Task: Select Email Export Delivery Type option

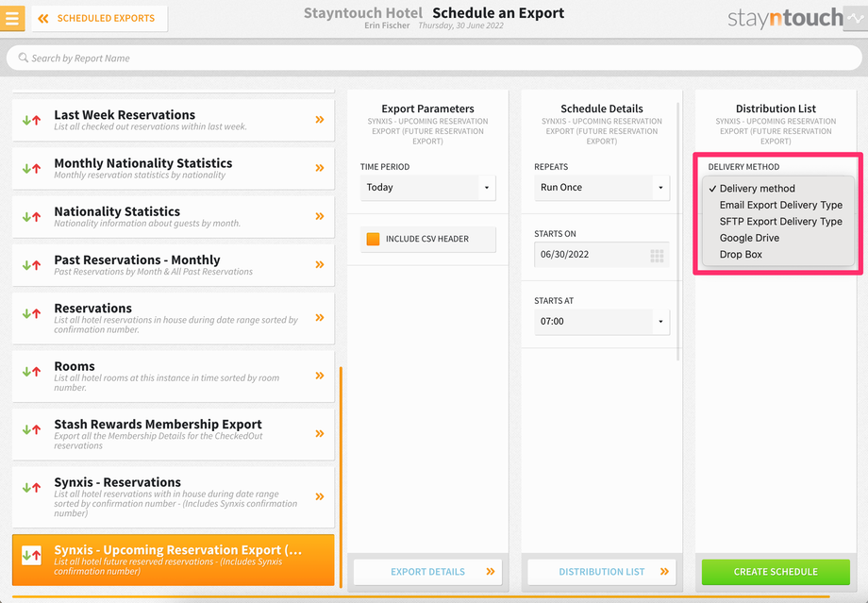Action: coord(778,205)
